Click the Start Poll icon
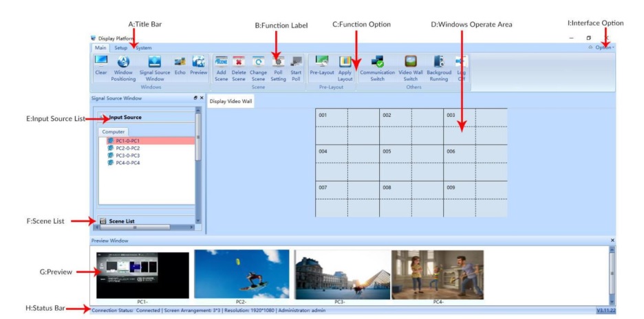The width and height of the screenshot is (644, 319). tap(296, 63)
